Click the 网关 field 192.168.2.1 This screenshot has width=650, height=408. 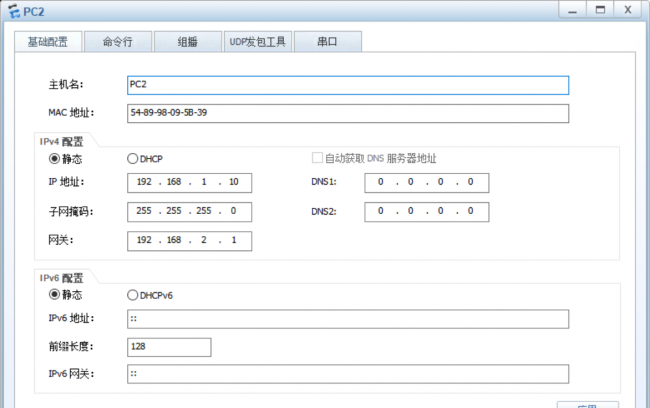189,240
